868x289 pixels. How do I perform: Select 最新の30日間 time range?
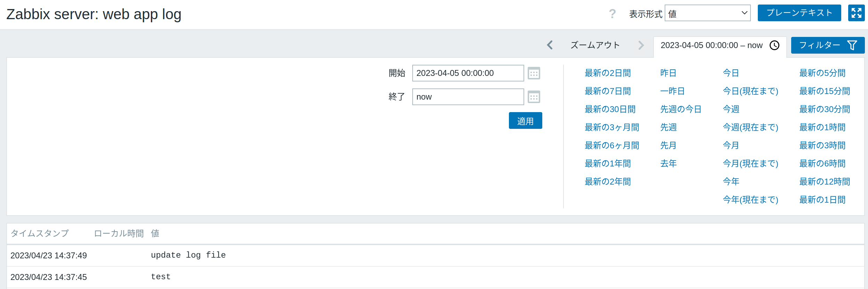[610, 109]
